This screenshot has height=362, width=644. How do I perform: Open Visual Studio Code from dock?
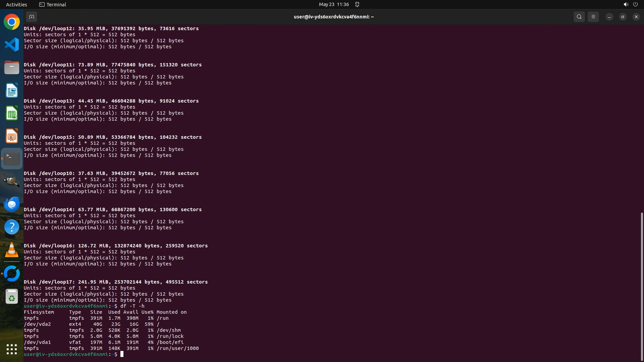(x=12, y=45)
